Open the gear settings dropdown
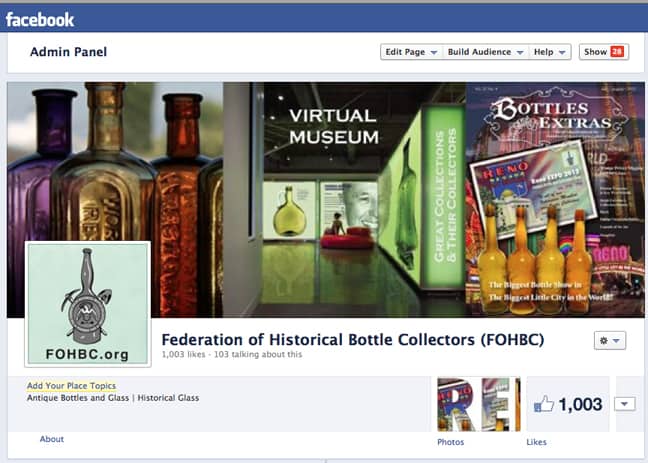 tap(610, 341)
